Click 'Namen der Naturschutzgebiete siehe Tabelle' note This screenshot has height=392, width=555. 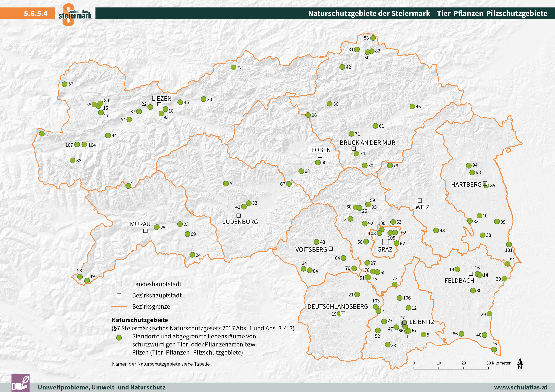161,364
